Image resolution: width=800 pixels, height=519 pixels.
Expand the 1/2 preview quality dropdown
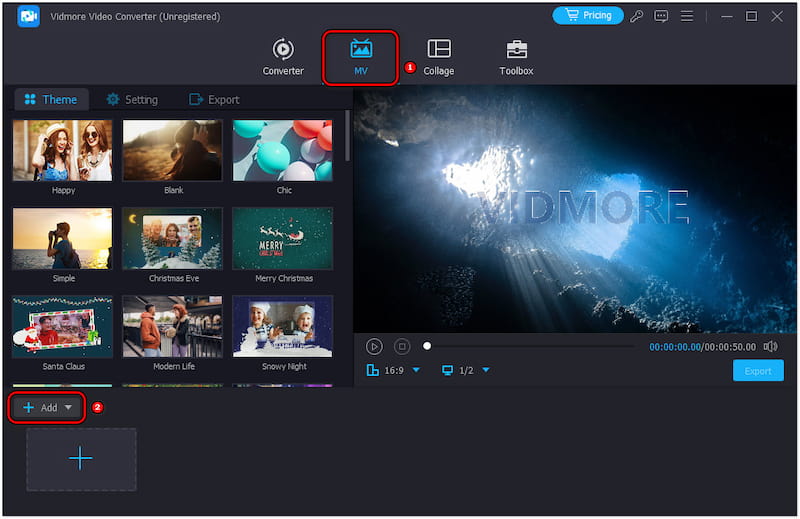tap(486, 371)
